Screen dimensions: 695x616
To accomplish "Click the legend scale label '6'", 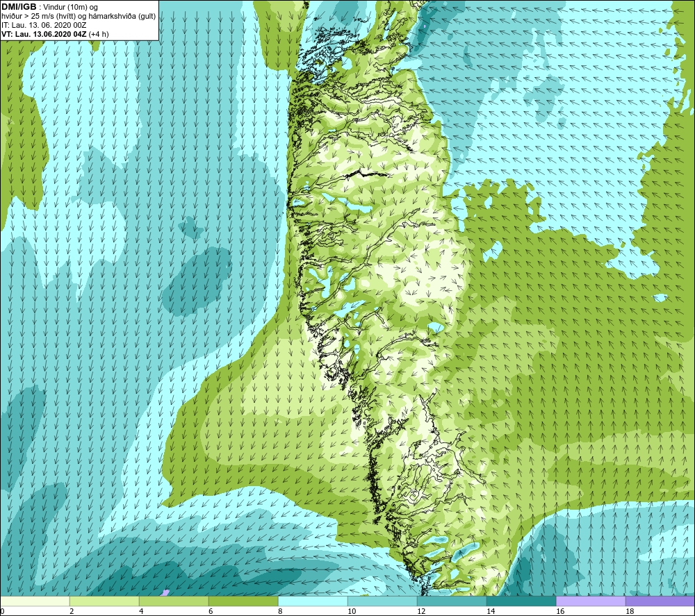I will 211,611.
